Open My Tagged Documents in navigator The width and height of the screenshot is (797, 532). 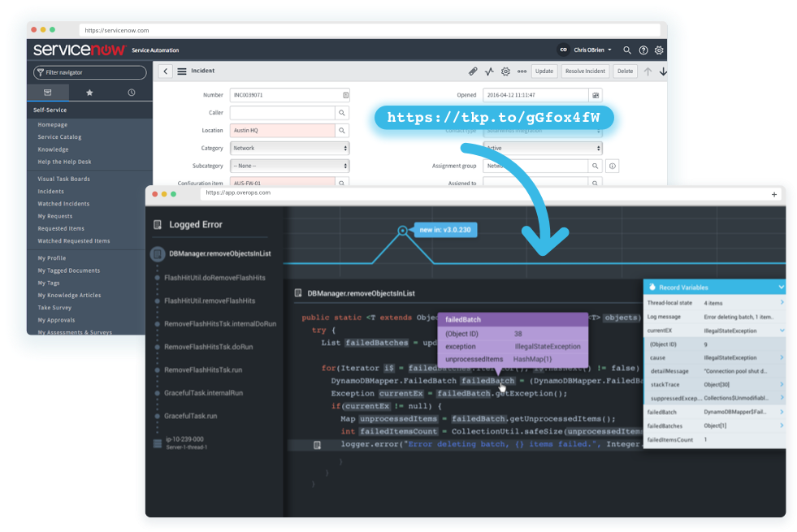click(68, 270)
